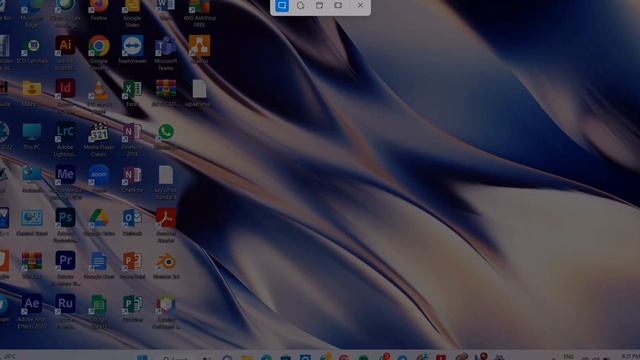Select the Zoom desktop shortcut
Image resolution: width=640 pixels, height=360 pixels.
(99, 179)
